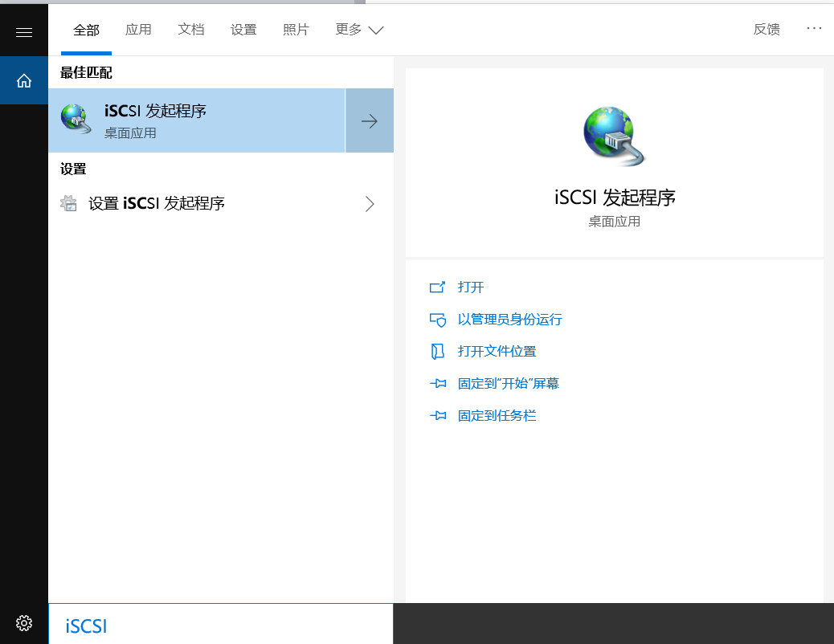Screen dimensions: 834x644
Task: Click the iSCSI globe icon in best match
Action: tap(76, 120)
